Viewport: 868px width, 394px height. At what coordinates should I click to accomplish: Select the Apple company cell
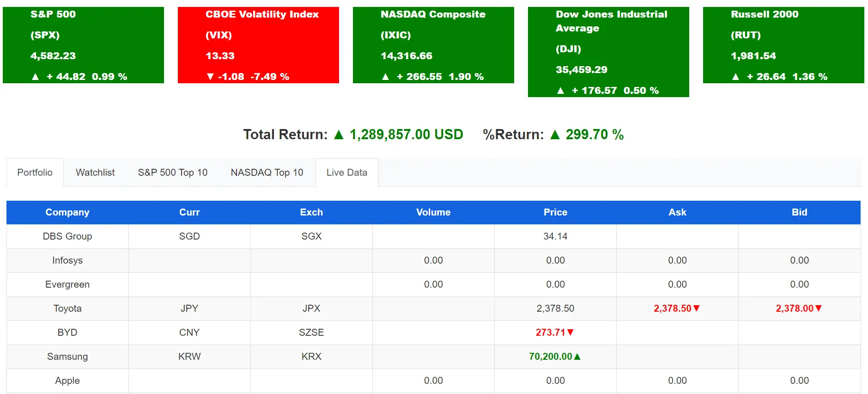point(67,381)
